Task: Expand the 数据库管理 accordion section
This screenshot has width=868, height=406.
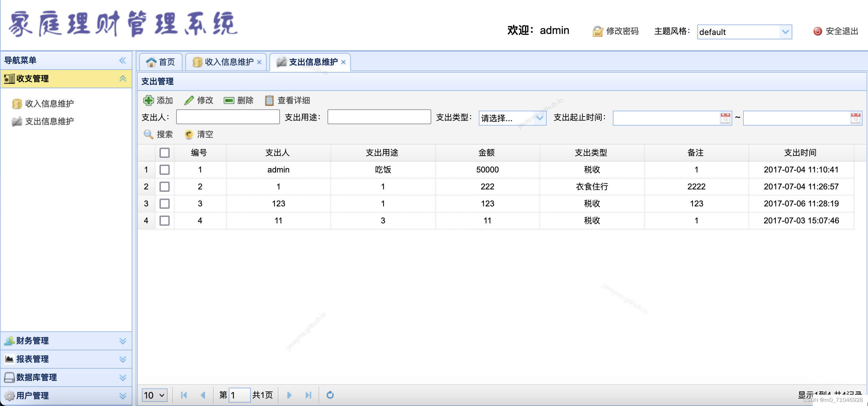Action: (x=122, y=377)
